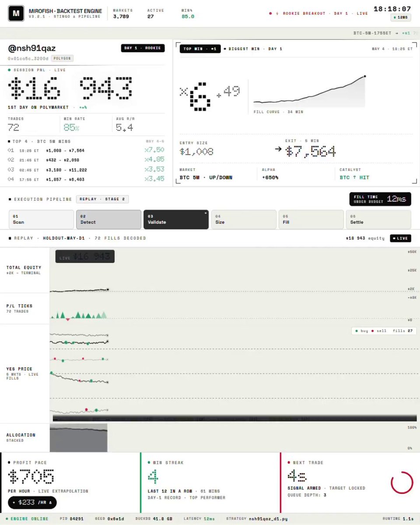420x525 pixels.
Task: Click the red dot beside Next Trade
Action: pos(289,462)
